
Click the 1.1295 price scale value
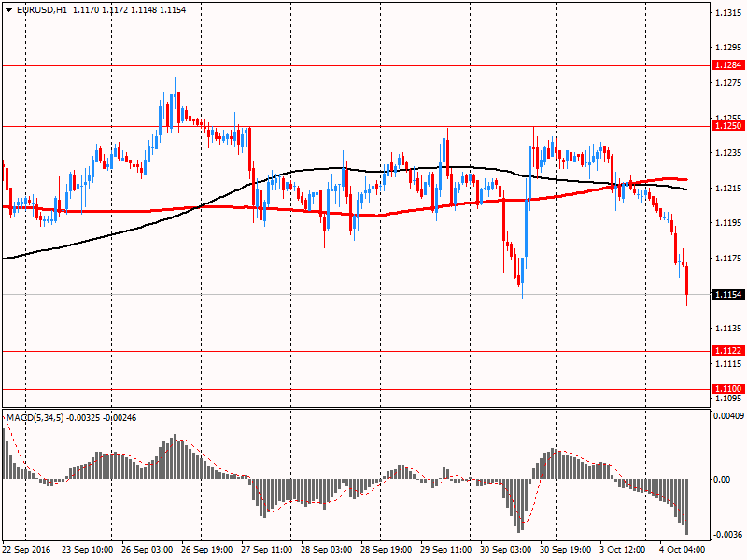(728, 48)
